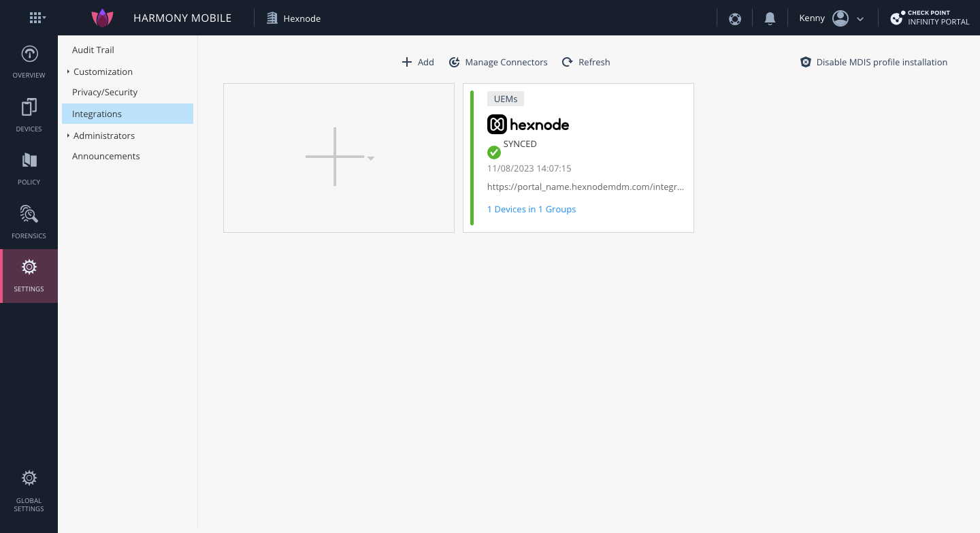Expand the Customization tree arrow
The width and height of the screenshot is (980, 533).
[68, 71]
